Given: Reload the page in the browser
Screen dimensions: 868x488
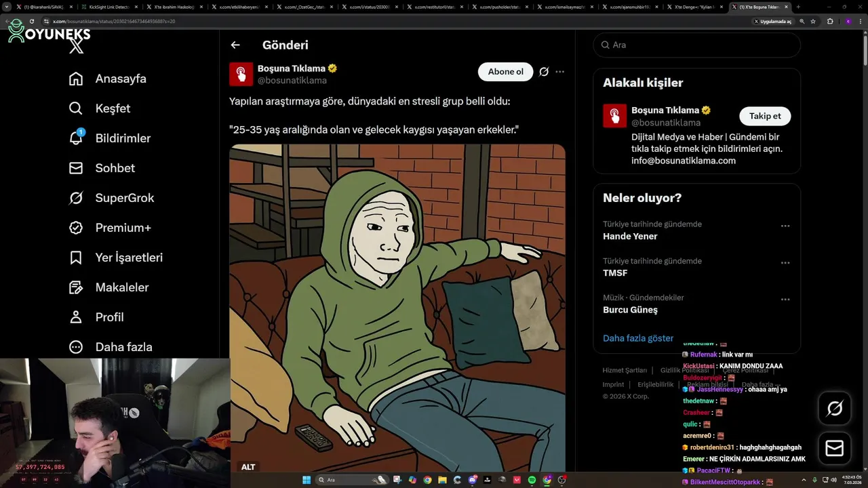Looking at the screenshot, I should click(31, 21).
